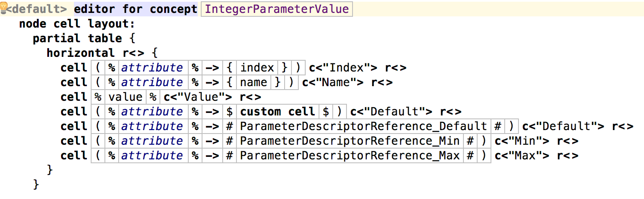Click the custom cell entry
The height and width of the screenshot is (199, 644).
coord(277,112)
